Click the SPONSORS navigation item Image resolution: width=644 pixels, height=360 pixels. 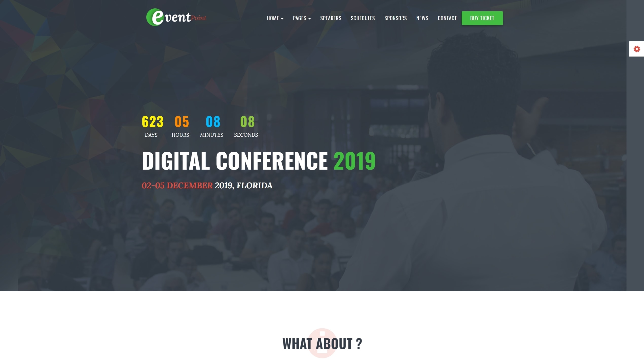pyautogui.click(x=396, y=18)
